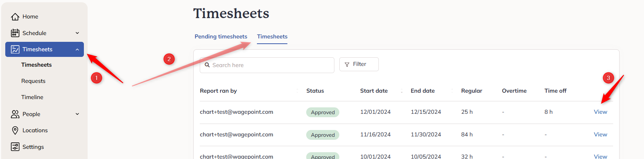Sort by the Start date column header
Viewport: 644px width, 159px height.
click(374, 91)
